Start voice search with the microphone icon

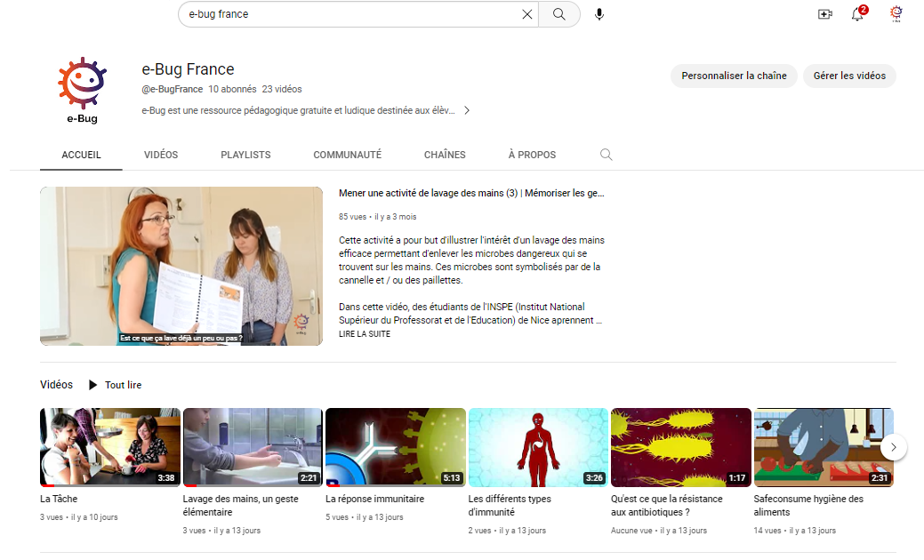point(599,14)
